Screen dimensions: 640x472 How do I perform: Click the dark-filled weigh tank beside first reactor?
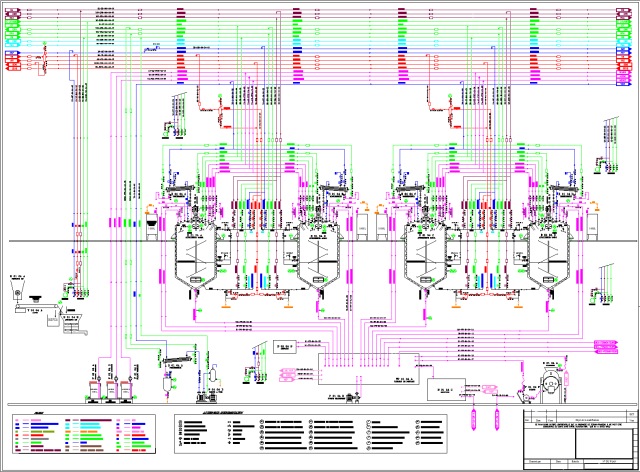(x=151, y=228)
